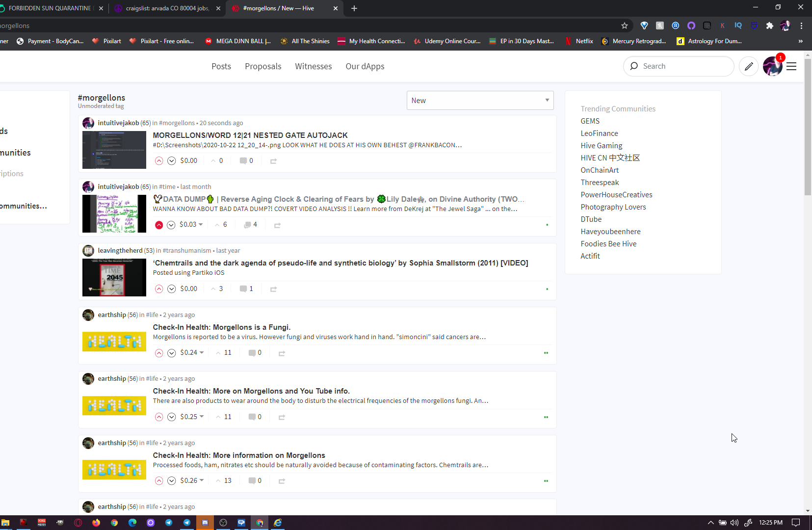Image resolution: width=812 pixels, height=530 pixels.
Task: Upvote the Morgellons is a Fungi post
Action: pyautogui.click(x=159, y=353)
